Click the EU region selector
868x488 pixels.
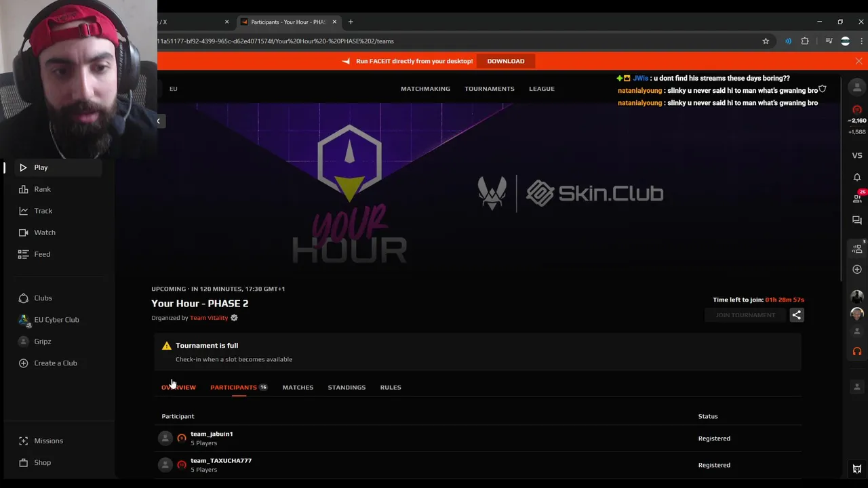[174, 89]
